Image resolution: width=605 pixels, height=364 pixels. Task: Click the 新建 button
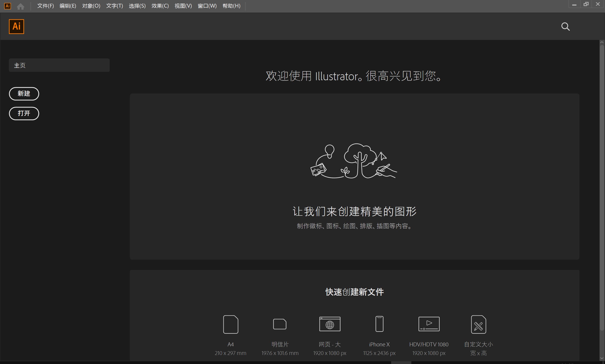coord(24,94)
